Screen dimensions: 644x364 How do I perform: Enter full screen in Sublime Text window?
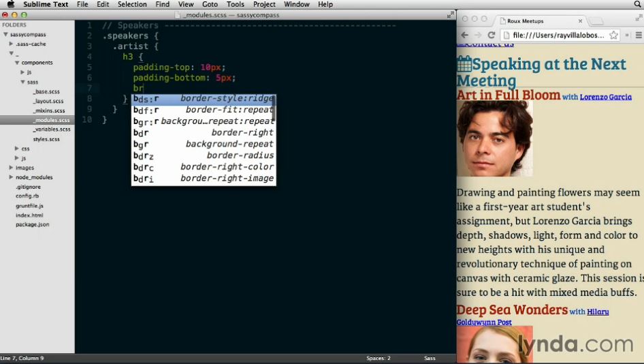(x=451, y=15)
